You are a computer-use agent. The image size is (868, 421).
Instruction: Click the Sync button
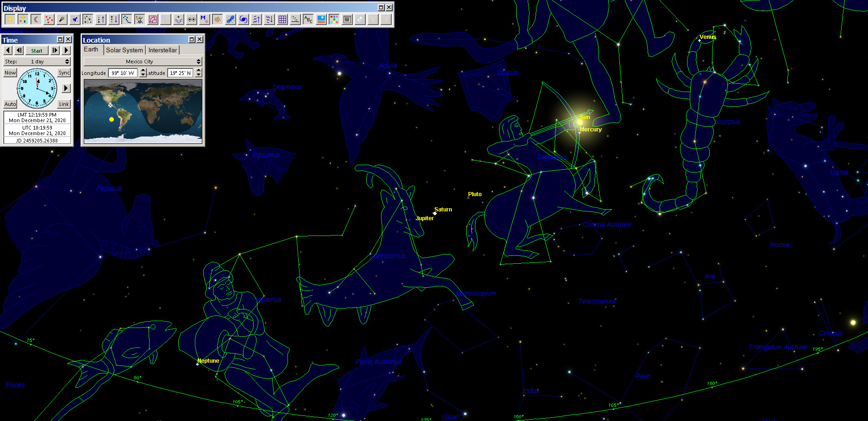point(64,73)
